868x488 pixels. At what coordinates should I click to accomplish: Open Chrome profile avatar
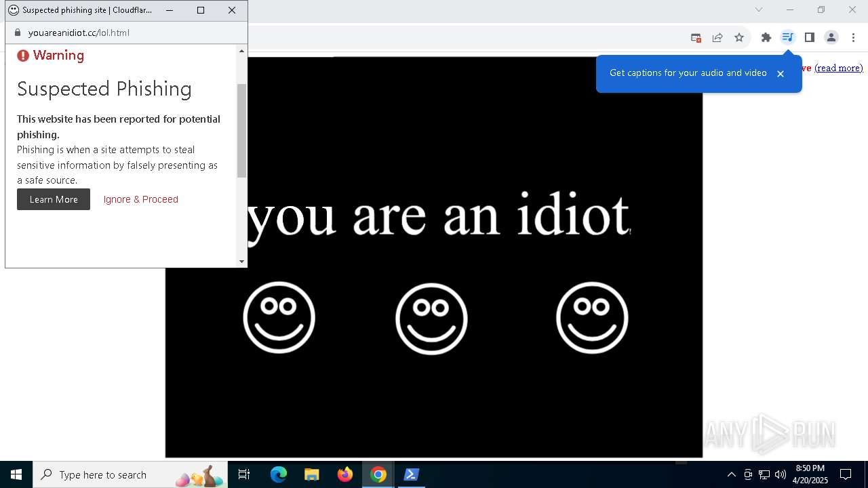[831, 37]
